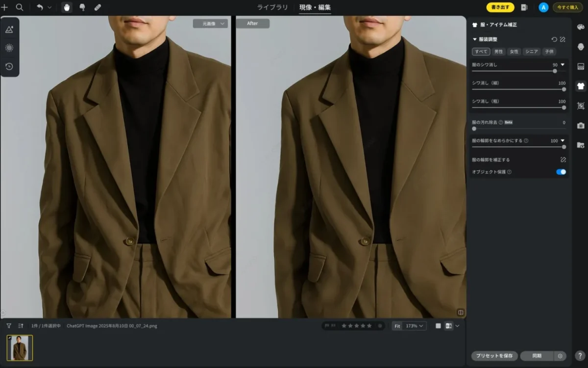Image resolution: width=588 pixels, height=368 pixels.
Task: Open the AI enhance mountain icon
Action: (9, 29)
